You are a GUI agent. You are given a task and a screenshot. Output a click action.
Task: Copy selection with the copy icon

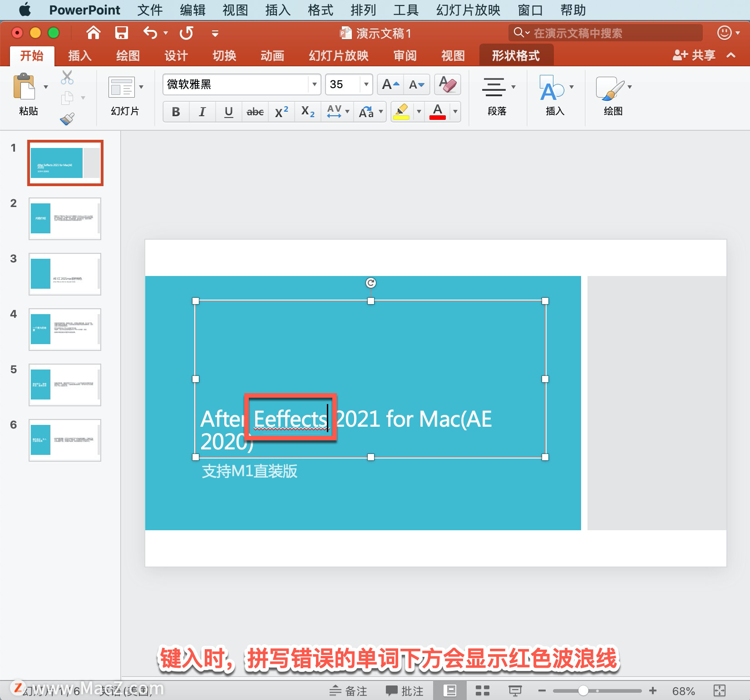[x=67, y=98]
